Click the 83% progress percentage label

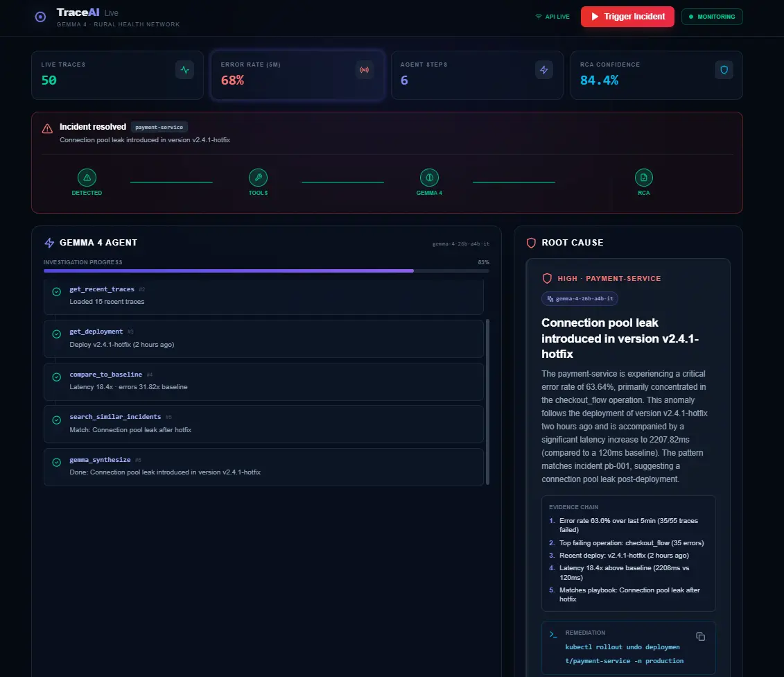[483, 262]
